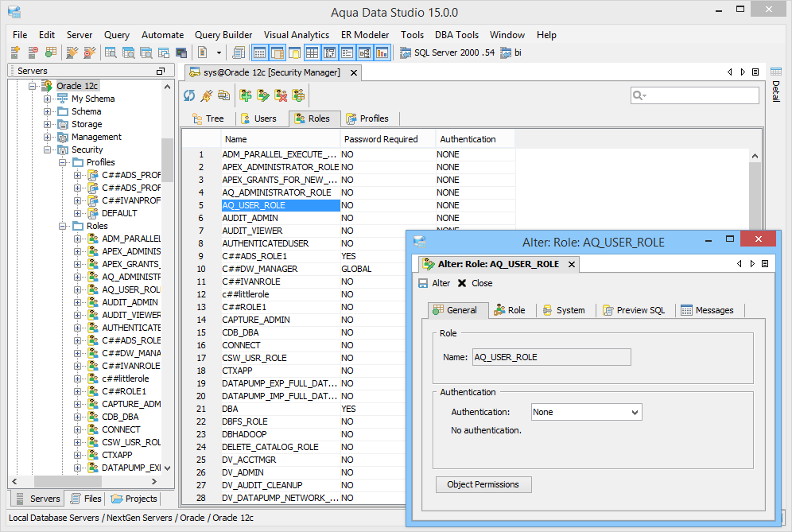Click the Alter button
792x532 pixels.
tap(434, 283)
